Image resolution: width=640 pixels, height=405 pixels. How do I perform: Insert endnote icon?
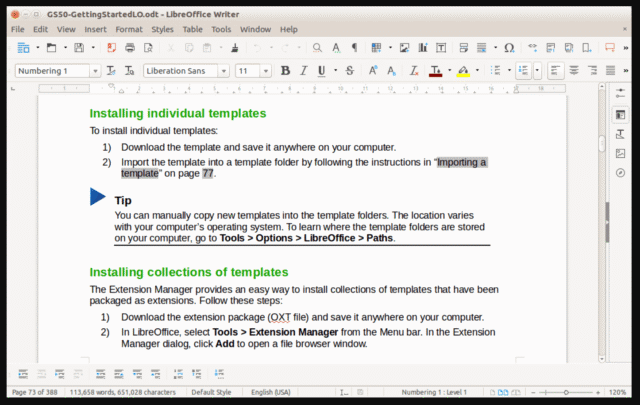[x=569, y=48]
